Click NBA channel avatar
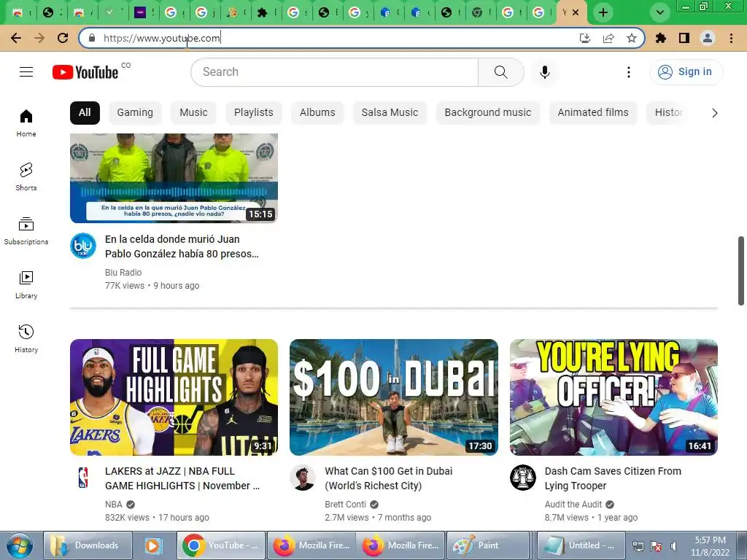Screen dimensions: 747x560 (83, 478)
